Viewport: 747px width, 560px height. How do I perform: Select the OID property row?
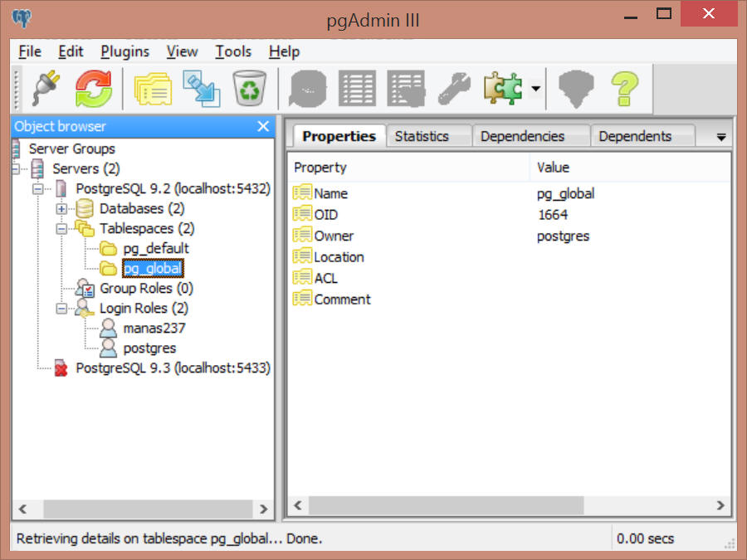pyautogui.click(x=509, y=214)
